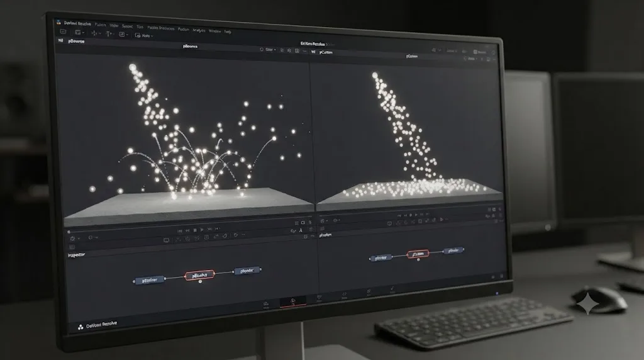Viewport: 644px width, 360px height.
Task: Switch to the Media page in bottom bar
Action: (x=266, y=305)
